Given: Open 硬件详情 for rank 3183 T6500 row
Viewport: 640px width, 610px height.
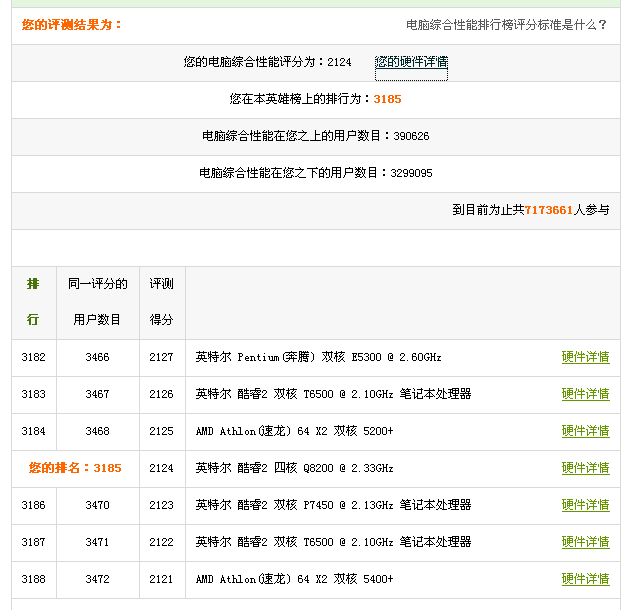Looking at the screenshot, I should coord(585,394).
